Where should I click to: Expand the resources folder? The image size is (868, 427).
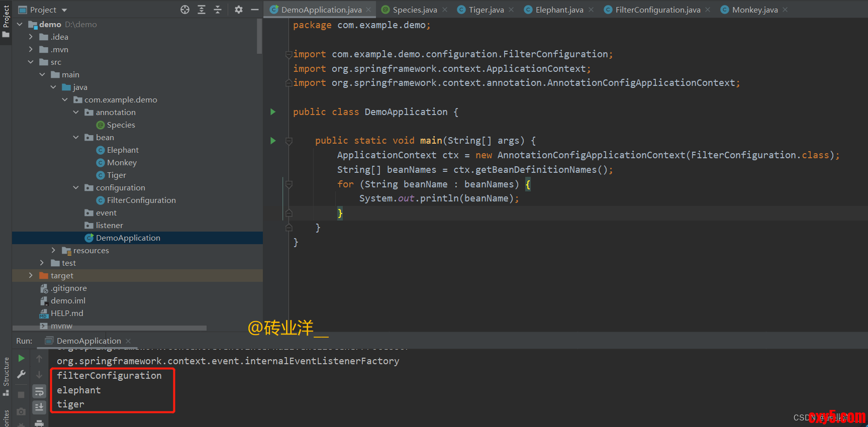(53, 250)
